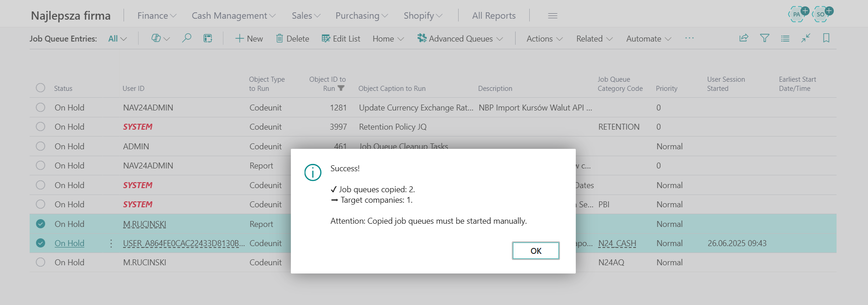Select the ADMIN row circle
The image size is (868, 305).
(41, 146)
